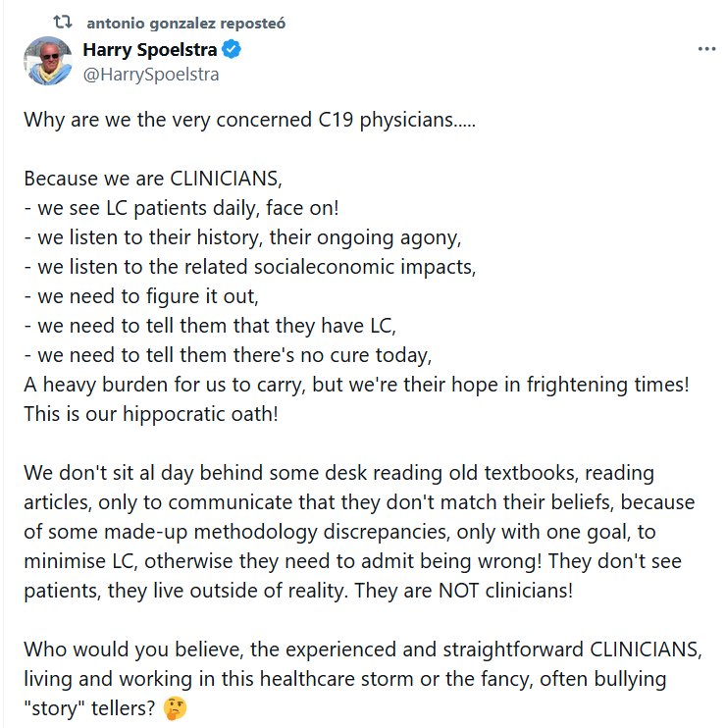Open the "antonio gonzalez reposteó" link
726x728 pixels.
[x=187, y=22]
